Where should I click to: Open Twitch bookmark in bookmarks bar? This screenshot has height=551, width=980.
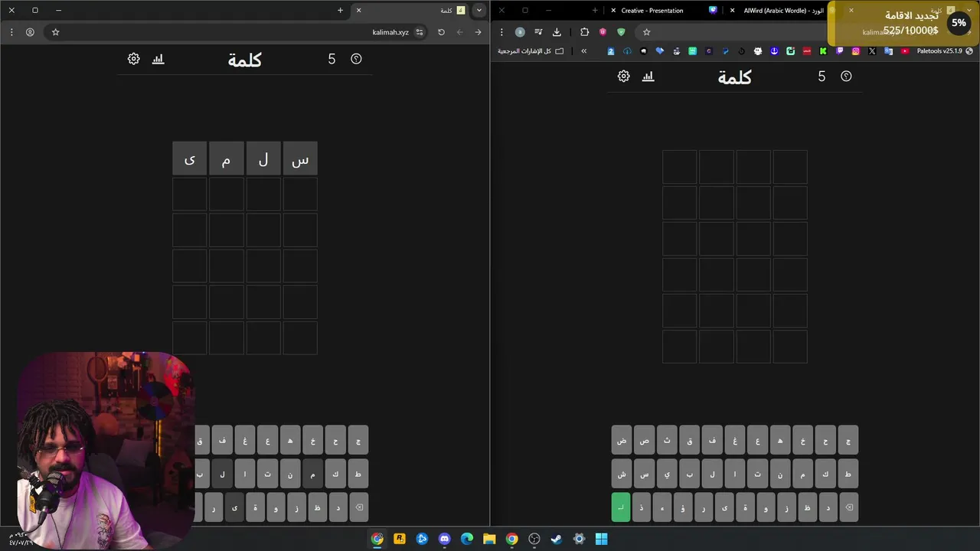[x=840, y=51]
